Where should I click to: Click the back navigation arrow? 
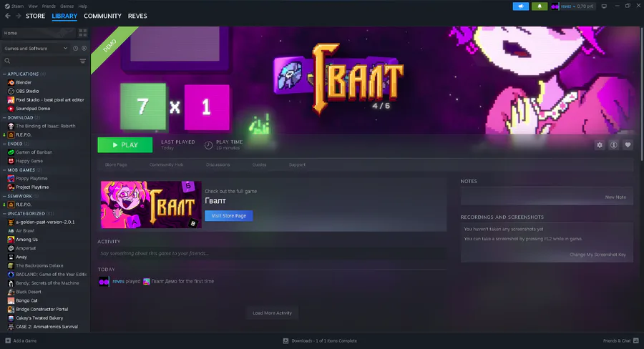[7, 16]
